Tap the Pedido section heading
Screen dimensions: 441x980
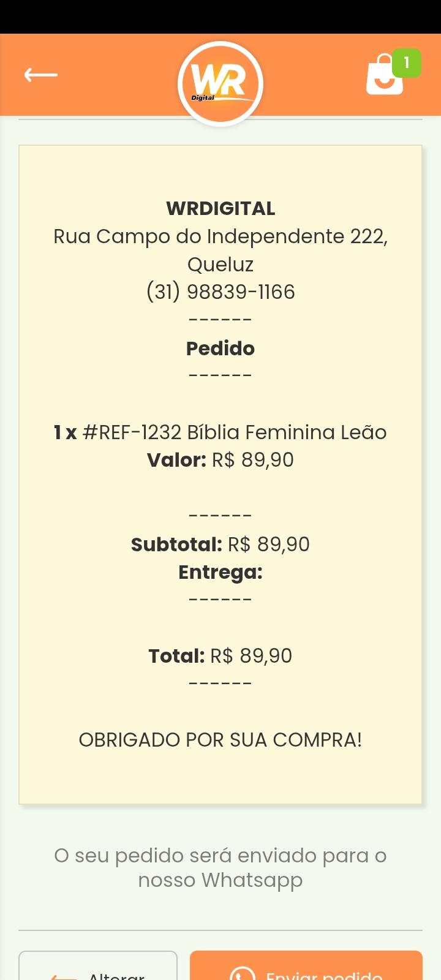coord(221,349)
